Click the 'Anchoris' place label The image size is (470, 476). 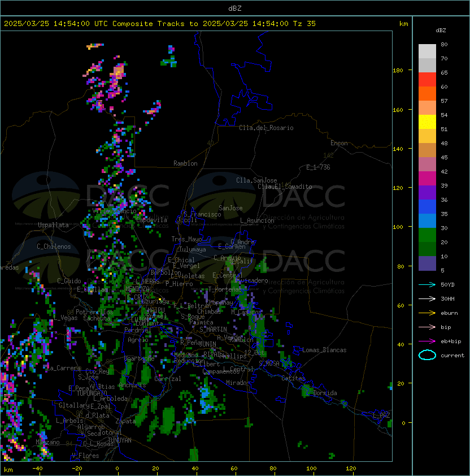pos(132,385)
